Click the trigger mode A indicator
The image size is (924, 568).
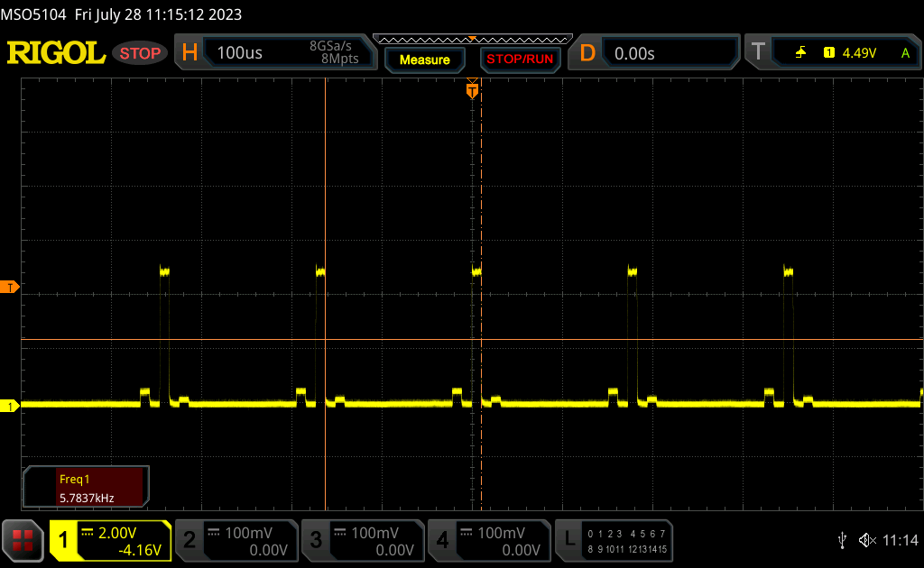tap(905, 53)
